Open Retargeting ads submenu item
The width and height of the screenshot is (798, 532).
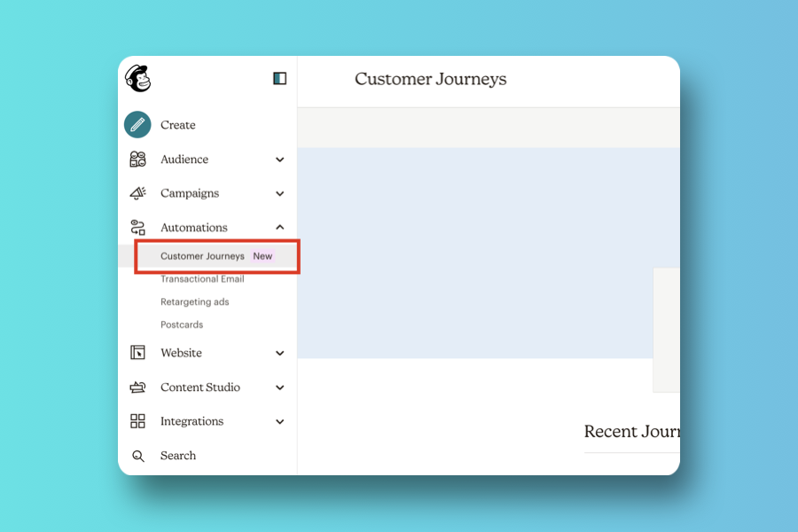(x=195, y=301)
